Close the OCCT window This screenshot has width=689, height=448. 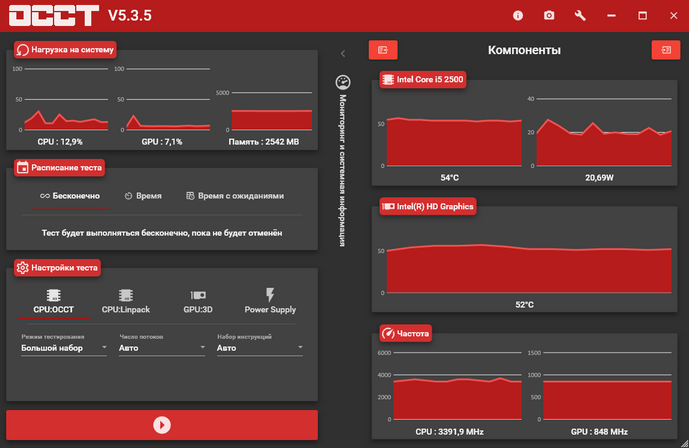tap(674, 16)
